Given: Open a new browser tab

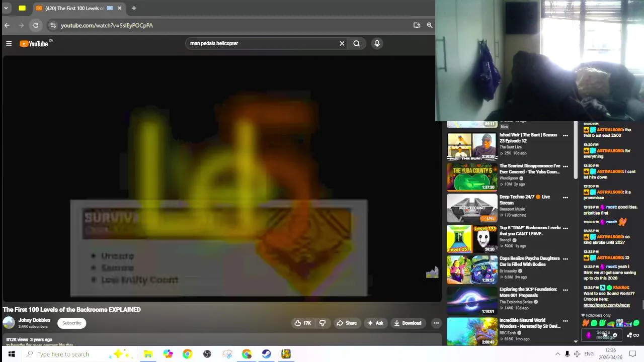Looking at the screenshot, I should 134,8.
